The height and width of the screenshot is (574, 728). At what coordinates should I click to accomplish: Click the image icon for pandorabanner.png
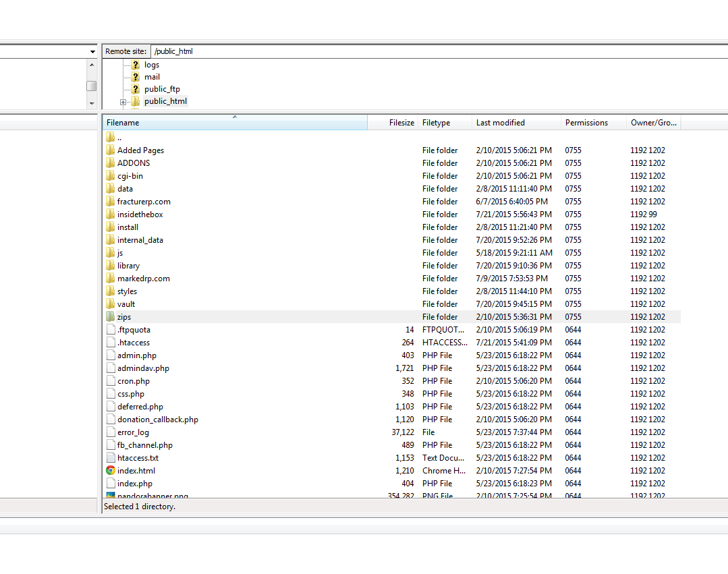(111, 496)
